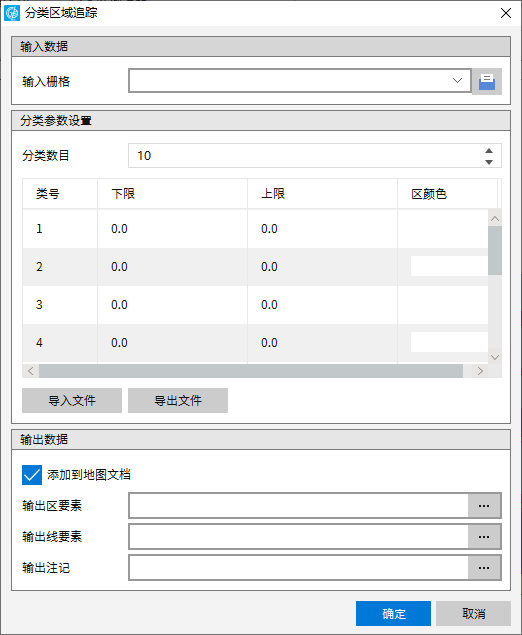Select the color swatch for class 2
Screen dimensions: 522x635
(449, 266)
